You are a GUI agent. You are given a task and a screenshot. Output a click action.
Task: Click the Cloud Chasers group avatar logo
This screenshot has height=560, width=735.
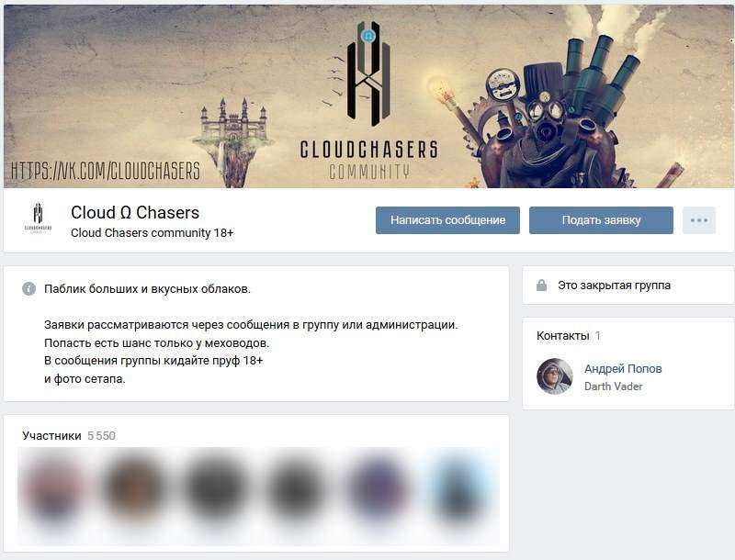tap(38, 218)
